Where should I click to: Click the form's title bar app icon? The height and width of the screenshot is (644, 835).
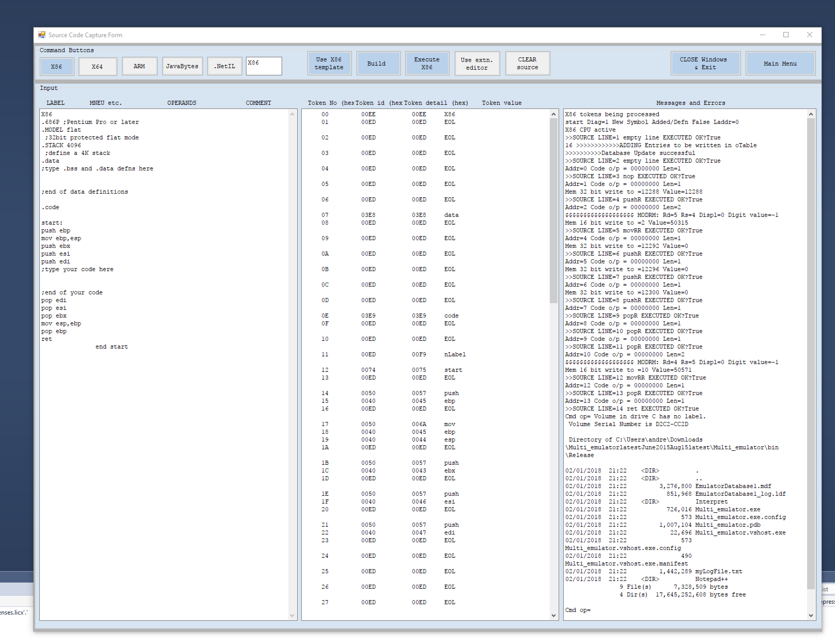42,35
